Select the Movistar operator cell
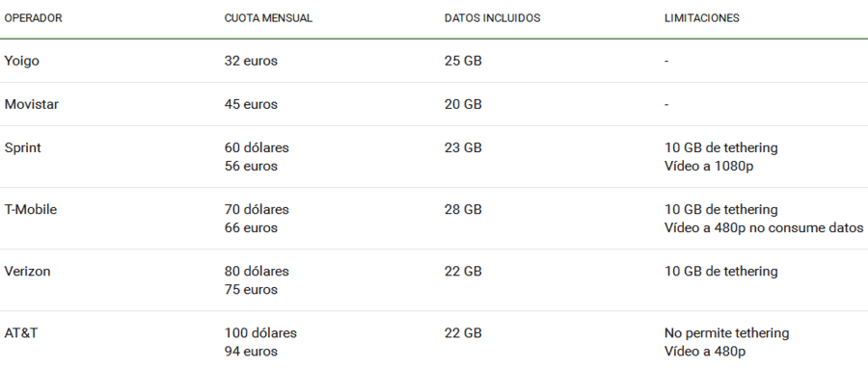 [x=32, y=104]
